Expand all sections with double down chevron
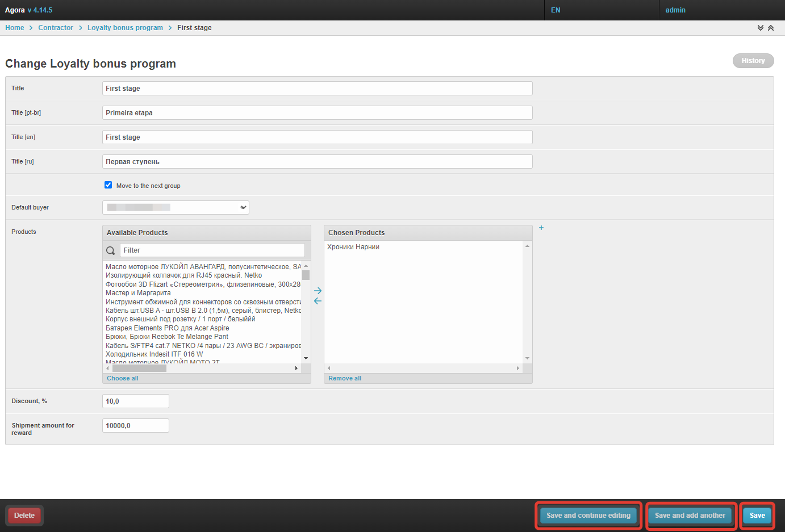 pos(761,28)
